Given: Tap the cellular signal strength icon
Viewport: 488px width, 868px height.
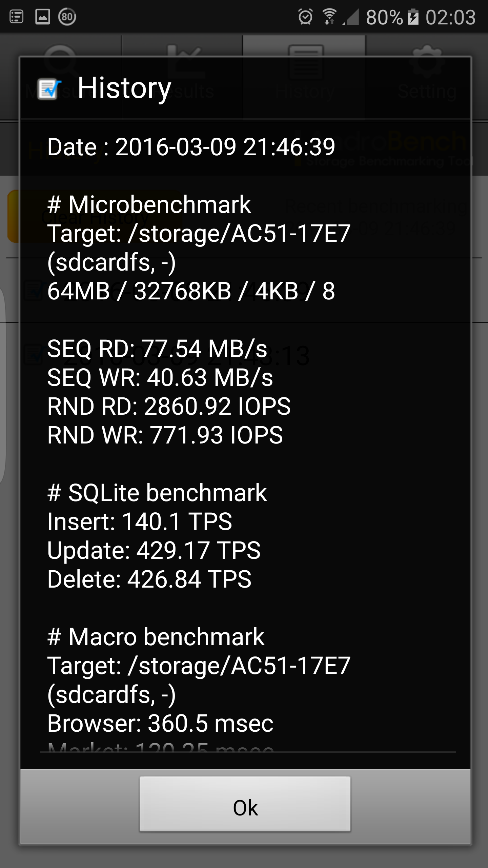Looking at the screenshot, I should 351,17.
